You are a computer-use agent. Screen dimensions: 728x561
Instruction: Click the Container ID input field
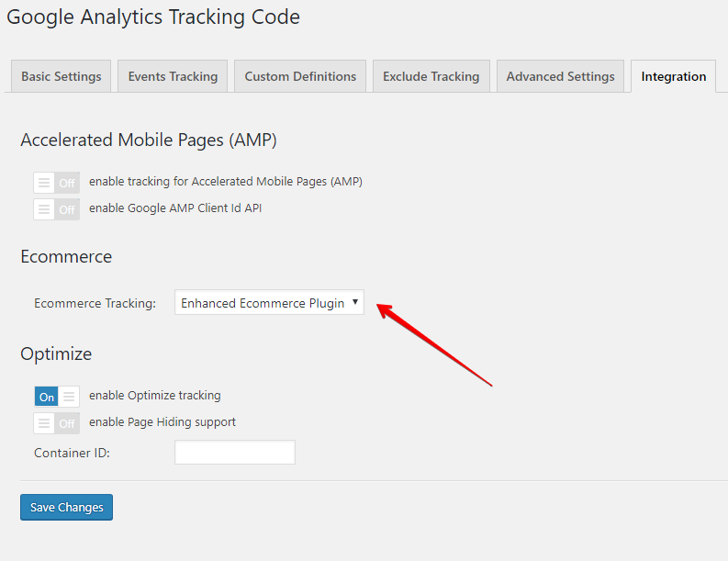235,453
